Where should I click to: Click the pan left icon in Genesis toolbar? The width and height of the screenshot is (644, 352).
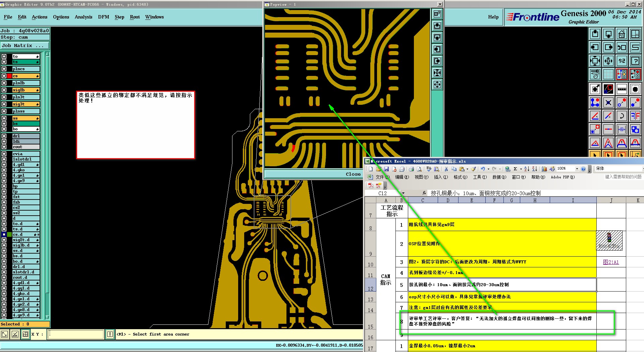(595, 47)
